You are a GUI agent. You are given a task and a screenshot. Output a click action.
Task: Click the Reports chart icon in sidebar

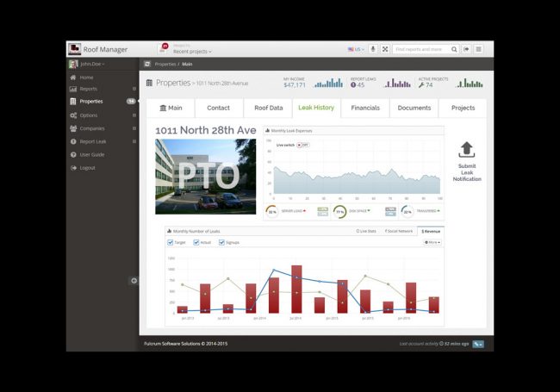pyautogui.click(x=73, y=89)
